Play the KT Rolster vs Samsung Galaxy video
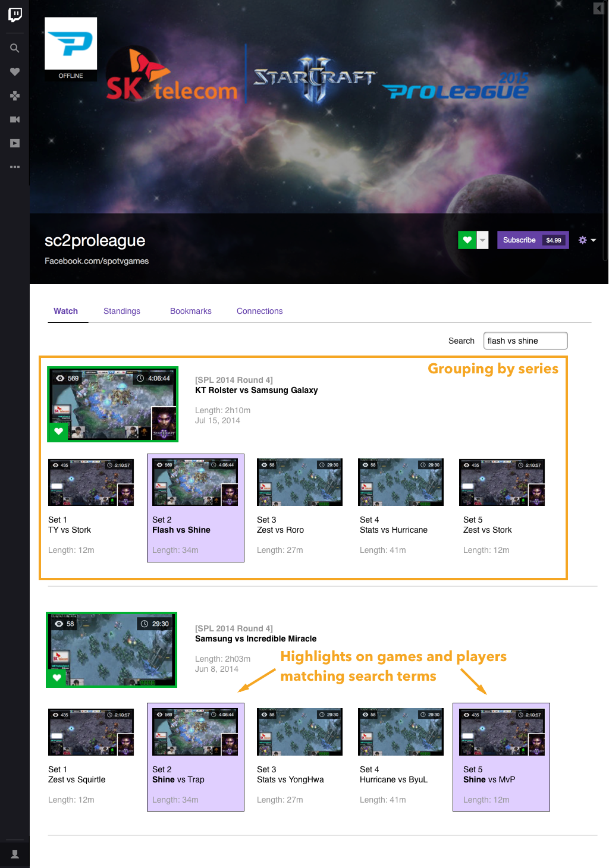 [113, 404]
